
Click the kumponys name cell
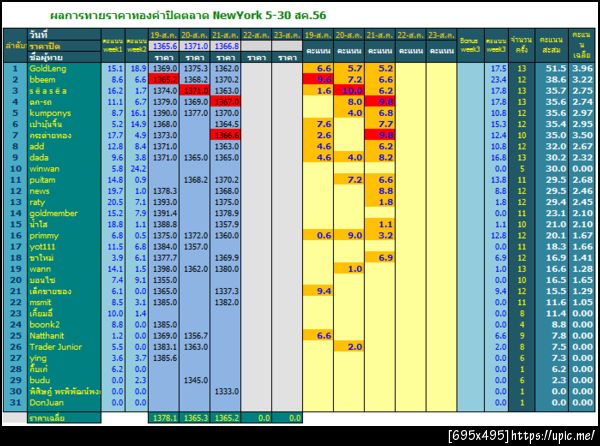64,113
